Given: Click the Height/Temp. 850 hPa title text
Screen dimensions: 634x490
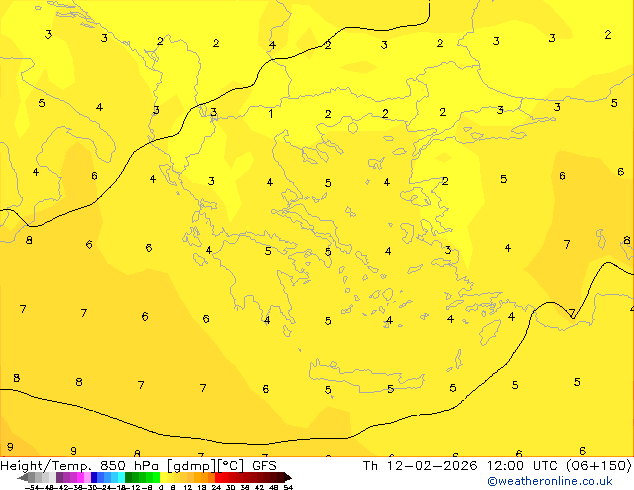Looking at the screenshot, I should pos(80,466).
